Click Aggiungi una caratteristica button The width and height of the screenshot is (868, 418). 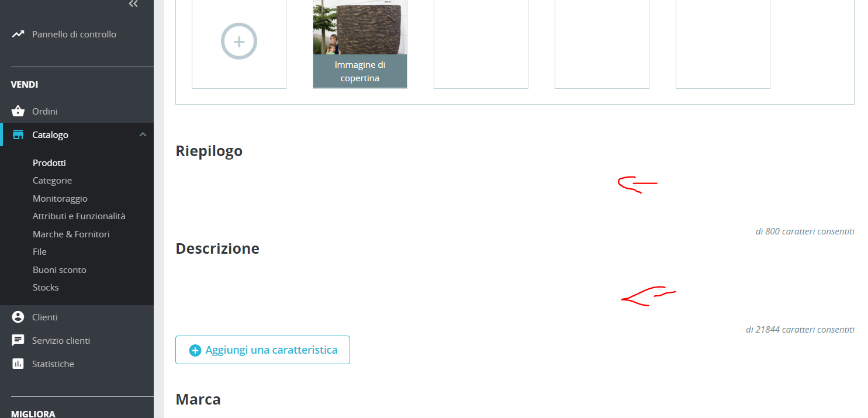pos(262,350)
